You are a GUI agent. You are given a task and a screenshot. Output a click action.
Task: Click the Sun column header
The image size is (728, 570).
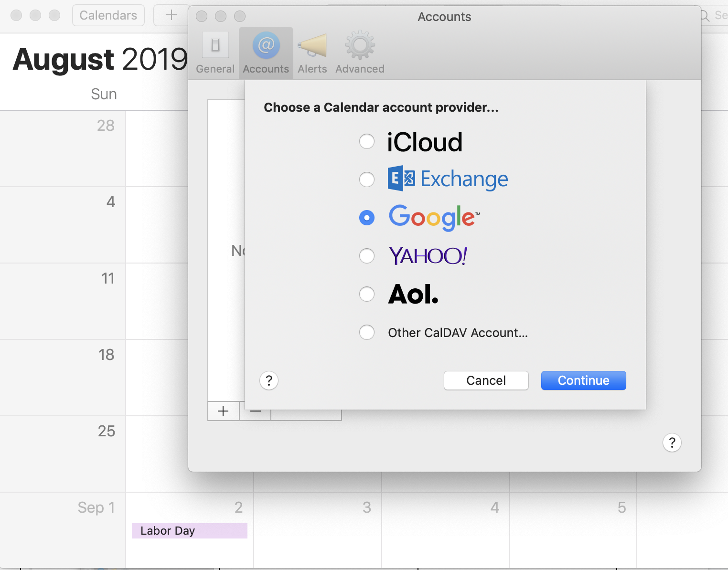pos(104,94)
